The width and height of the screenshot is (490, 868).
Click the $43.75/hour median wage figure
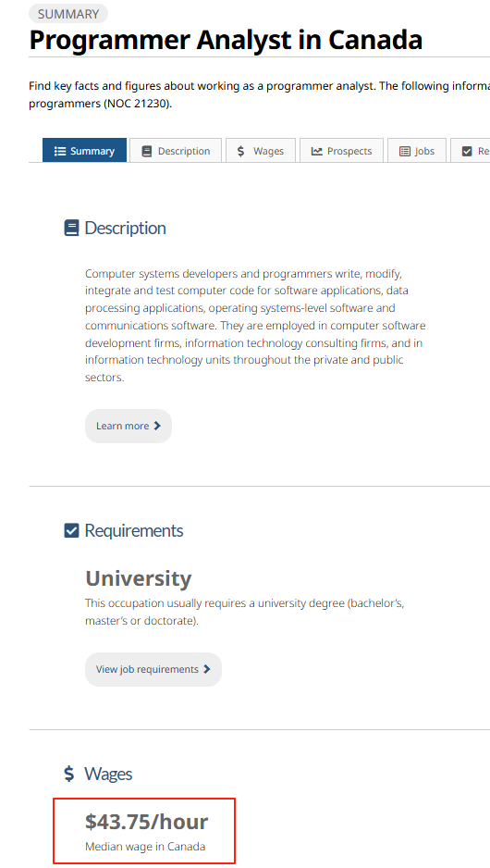(x=147, y=822)
